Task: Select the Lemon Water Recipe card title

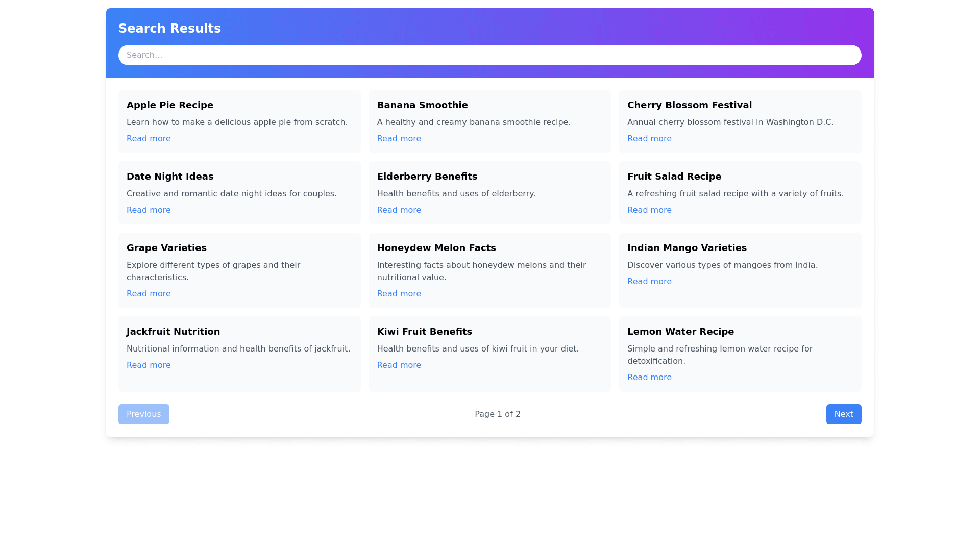Action: [x=680, y=332]
